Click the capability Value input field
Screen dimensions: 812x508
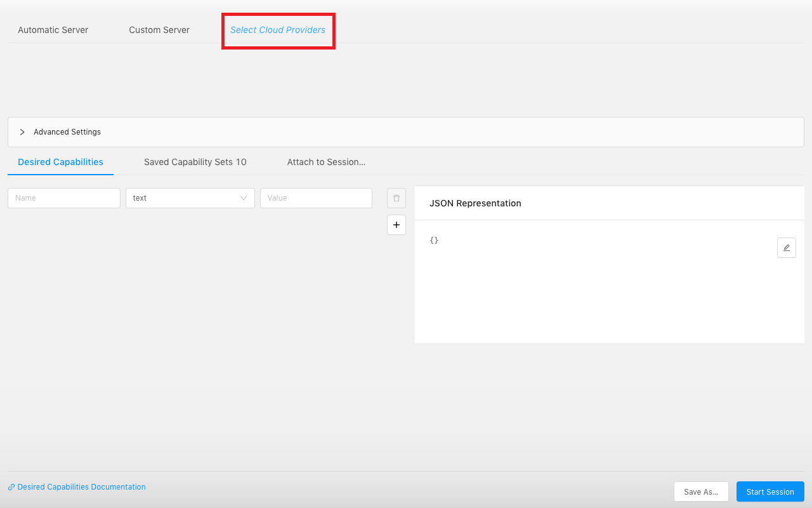pyautogui.click(x=316, y=197)
